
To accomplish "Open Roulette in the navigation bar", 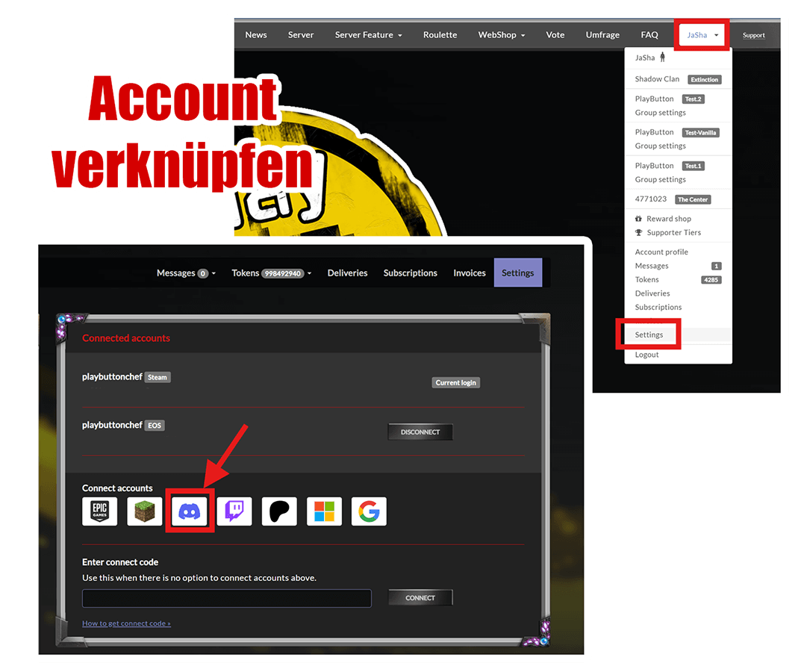I will (440, 35).
